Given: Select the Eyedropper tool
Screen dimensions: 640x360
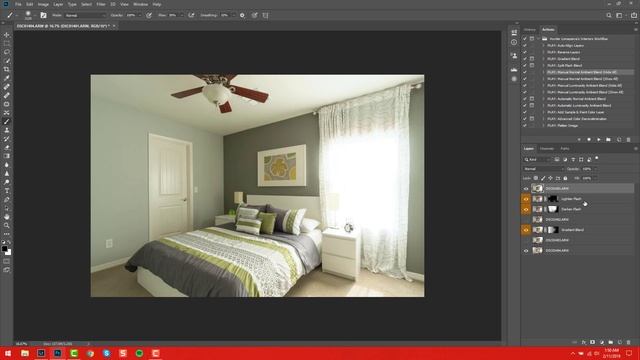Looking at the screenshot, I should click(x=7, y=78).
